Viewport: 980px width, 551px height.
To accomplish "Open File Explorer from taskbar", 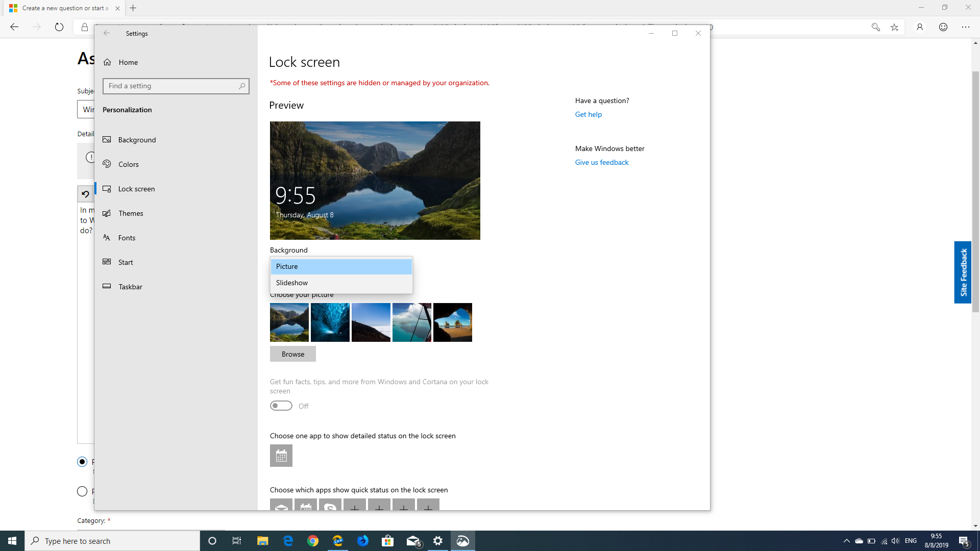I will pyautogui.click(x=262, y=541).
